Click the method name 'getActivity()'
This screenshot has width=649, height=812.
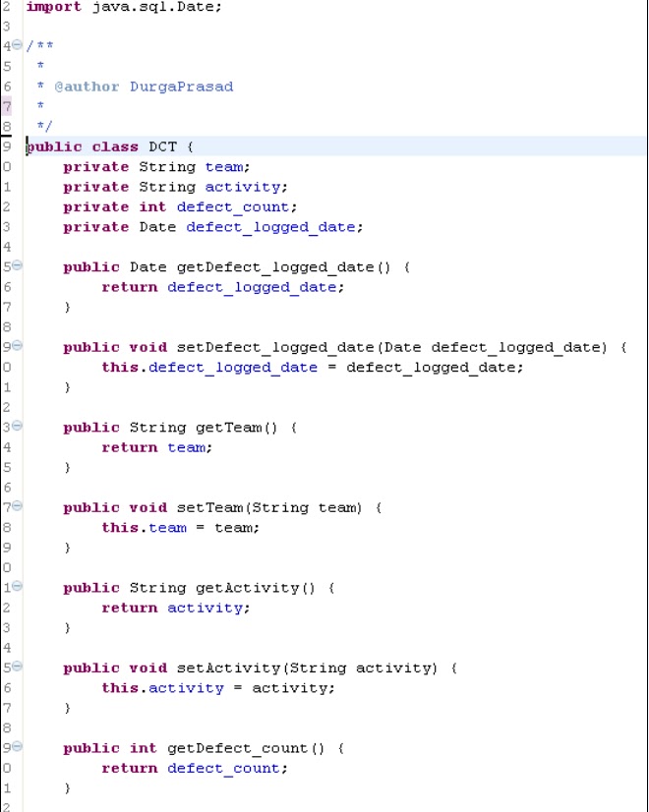click(x=256, y=588)
